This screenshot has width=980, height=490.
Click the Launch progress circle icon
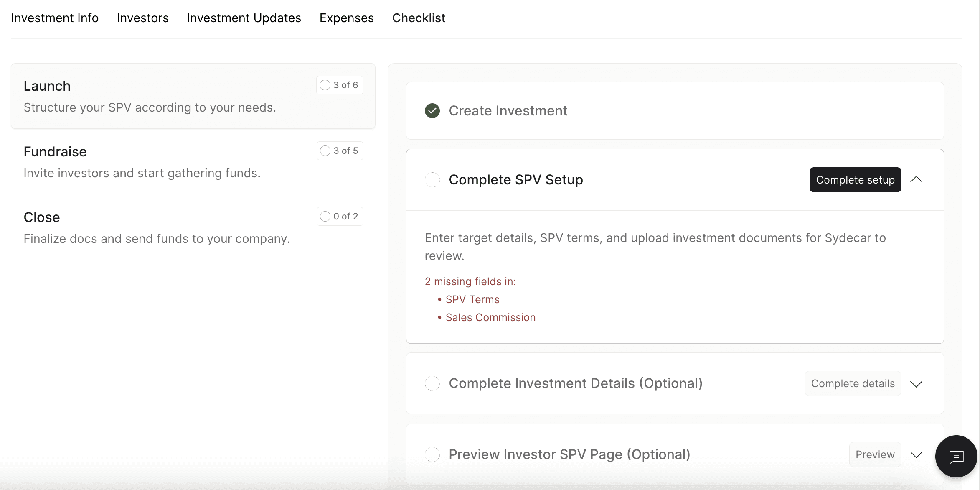click(x=325, y=85)
